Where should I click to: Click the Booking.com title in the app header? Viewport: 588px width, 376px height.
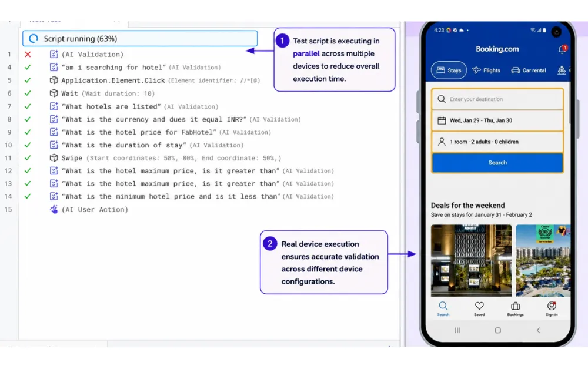(497, 49)
